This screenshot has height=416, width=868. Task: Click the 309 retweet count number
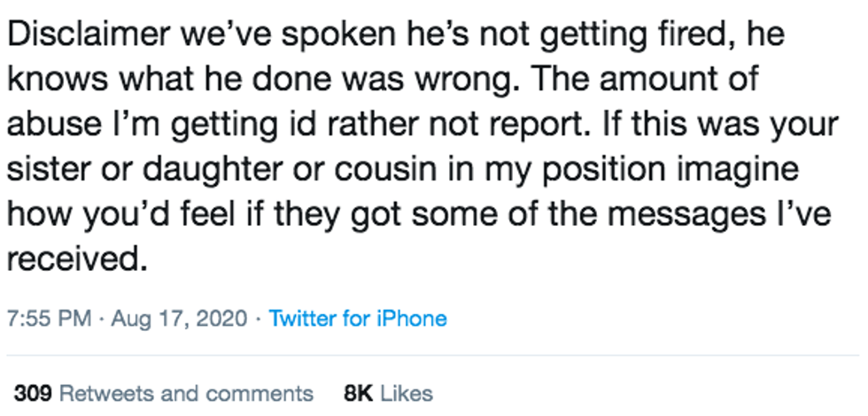[x=34, y=393]
